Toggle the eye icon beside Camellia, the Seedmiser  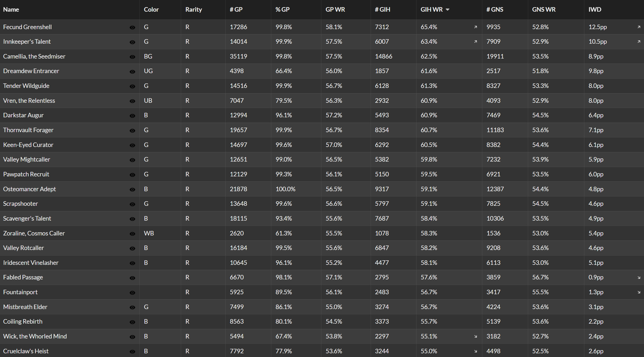point(132,57)
